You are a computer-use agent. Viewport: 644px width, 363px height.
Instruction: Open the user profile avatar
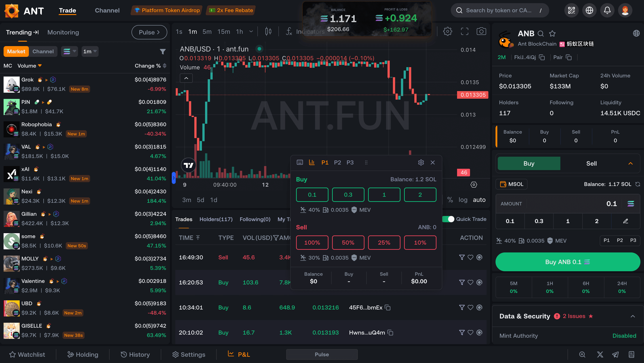click(625, 10)
